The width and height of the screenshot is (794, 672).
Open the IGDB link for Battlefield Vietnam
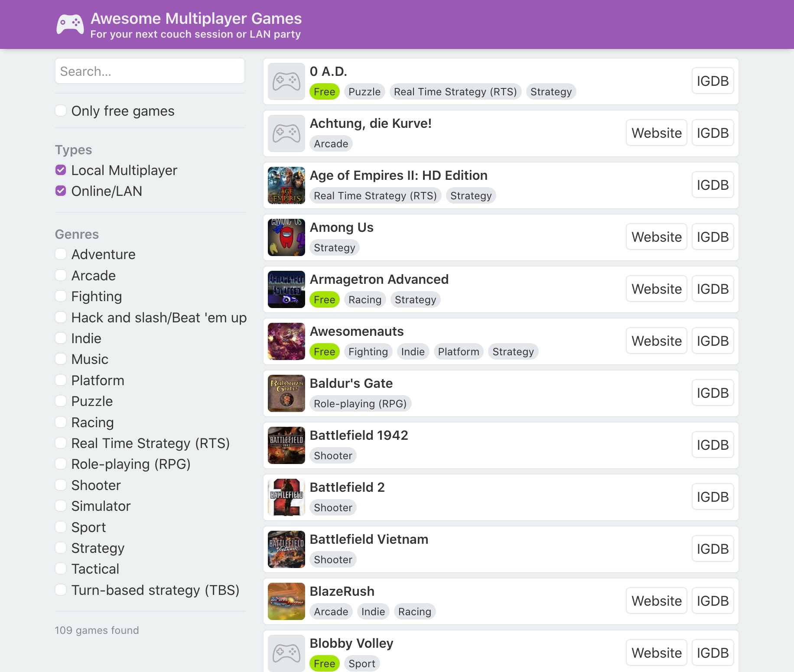(713, 549)
